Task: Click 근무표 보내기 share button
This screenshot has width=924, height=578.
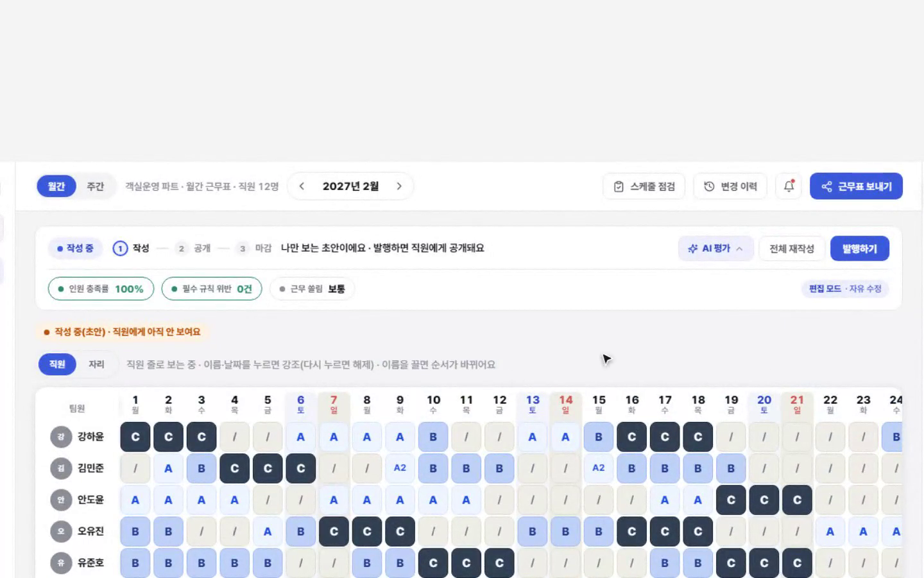Action: tap(856, 186)
